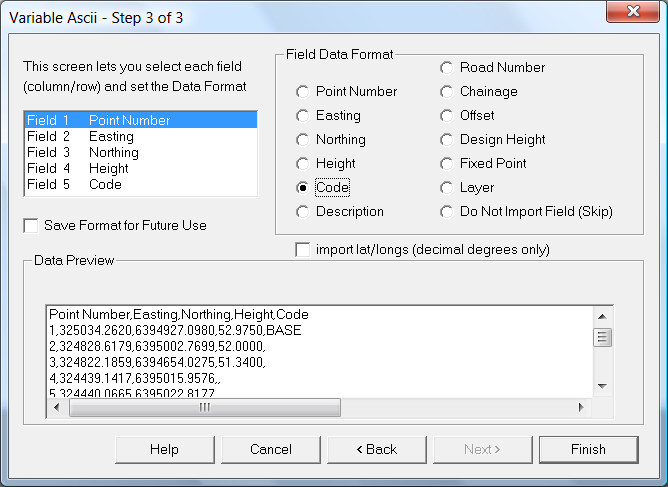Enable Save Format for Future Use
Viewport: 668px width, 487px height.
[x=31, y=226]
